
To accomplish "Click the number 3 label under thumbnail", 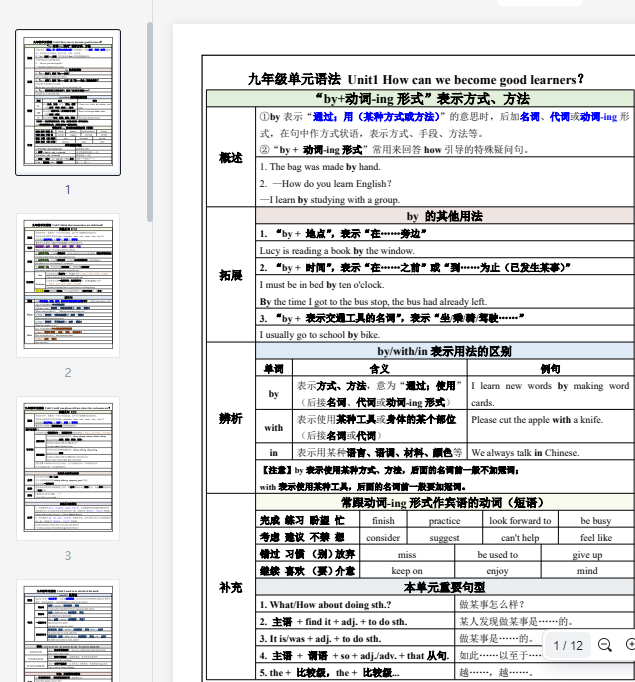I will point(68,556).
